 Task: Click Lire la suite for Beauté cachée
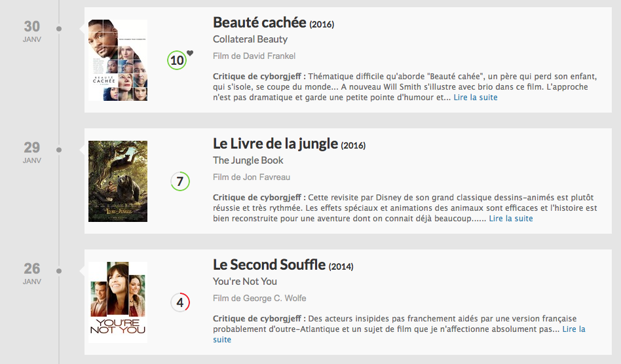[x=476, y=98]
